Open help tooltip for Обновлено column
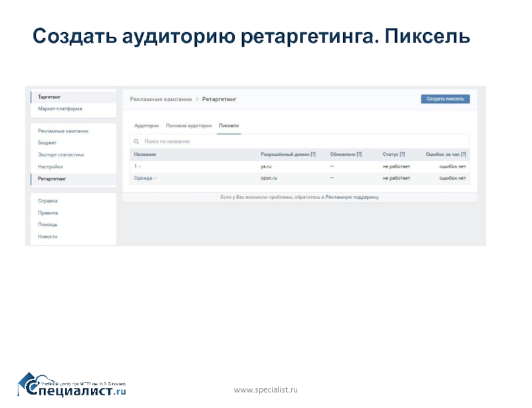This screenshot has width=532, height=408. pyautogui.click(x=358, y=154)
